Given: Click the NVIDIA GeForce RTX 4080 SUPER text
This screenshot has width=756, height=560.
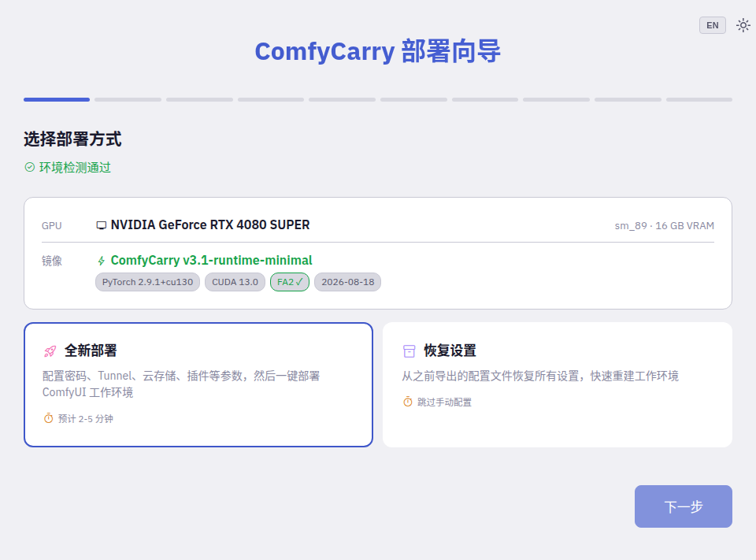Looking at the screenshot, I should [x=210, y=225].
